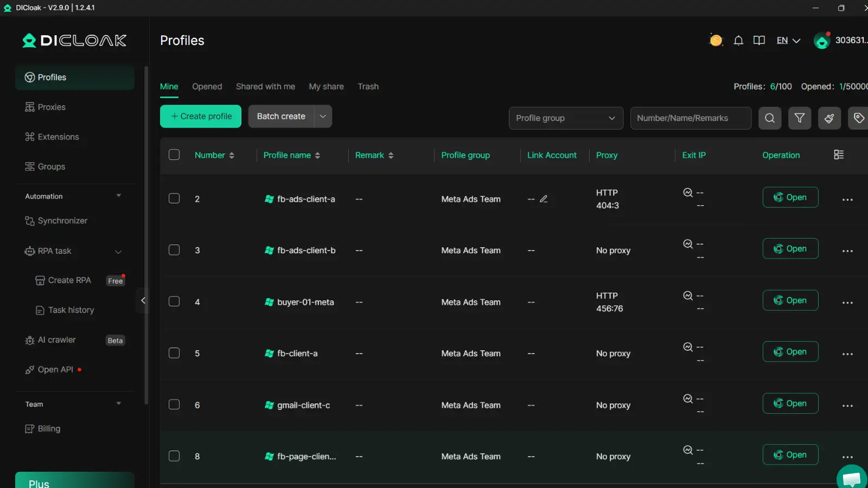Select the checkbox for profile number 8
Screen dimensions: 868x488
(x=174, y=456)
